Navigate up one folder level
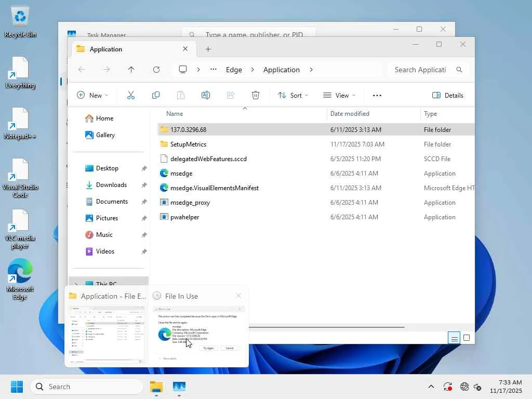Image resolution: width=532 pixels, height=399 pixels. [x=131, y=70]
